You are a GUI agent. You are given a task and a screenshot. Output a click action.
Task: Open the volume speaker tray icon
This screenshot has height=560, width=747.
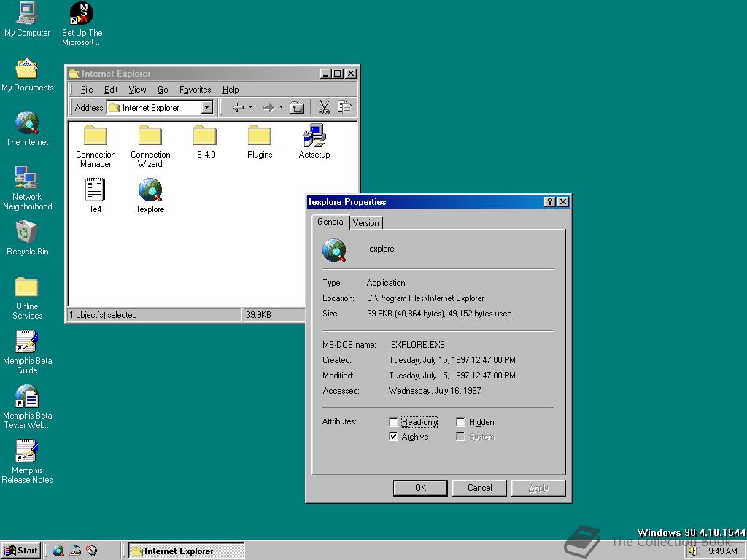(x=693, y=551)
